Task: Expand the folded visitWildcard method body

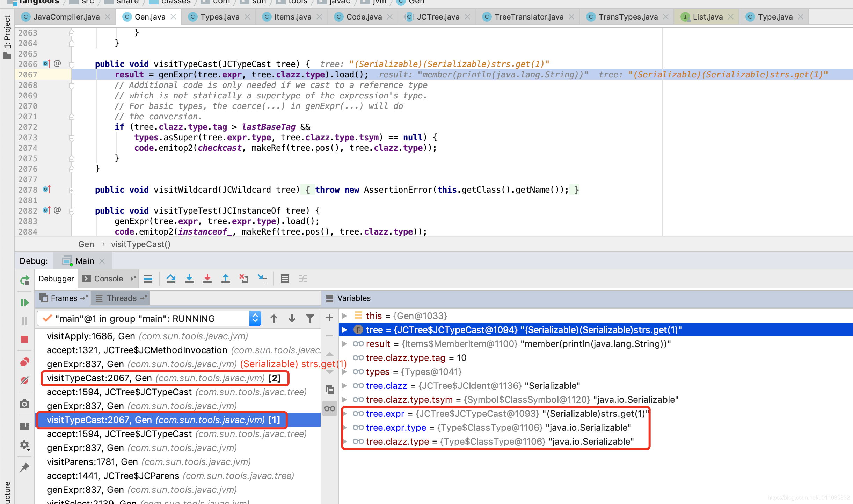Action: 72,190
